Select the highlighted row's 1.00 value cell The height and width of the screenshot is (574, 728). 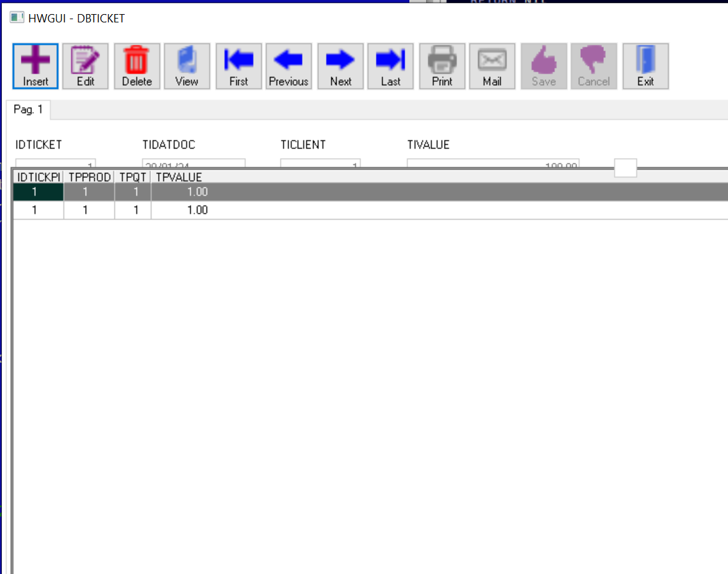click(x=197, y=192)
